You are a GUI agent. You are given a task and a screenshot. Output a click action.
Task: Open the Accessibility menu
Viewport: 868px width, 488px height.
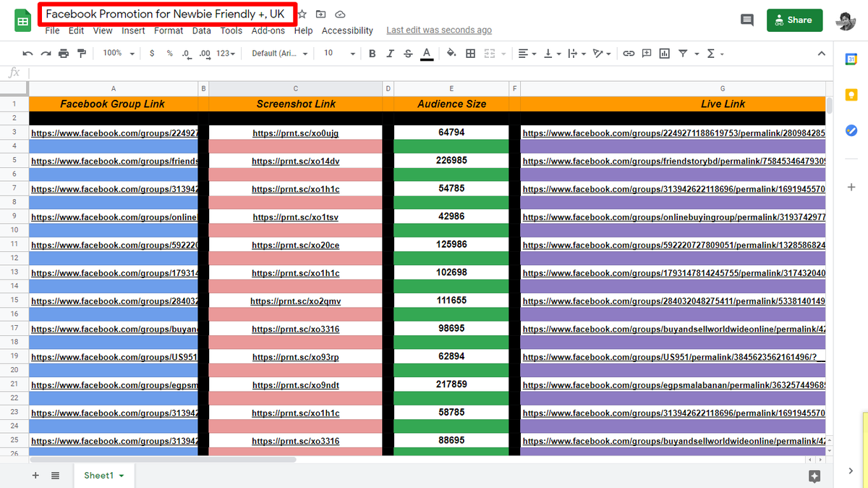click(347, 30)
